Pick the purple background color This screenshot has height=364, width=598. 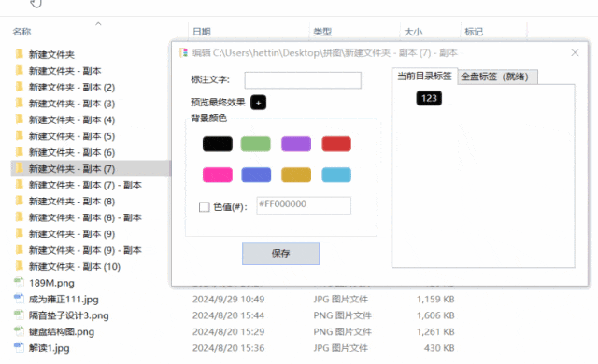[296, 144]
